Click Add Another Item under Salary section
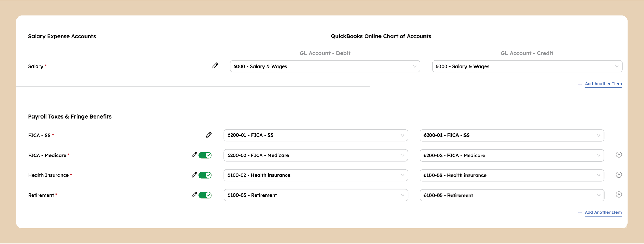The width and height of the screenshot is (644, 244). pyautogui.click(x=603, y=84)
